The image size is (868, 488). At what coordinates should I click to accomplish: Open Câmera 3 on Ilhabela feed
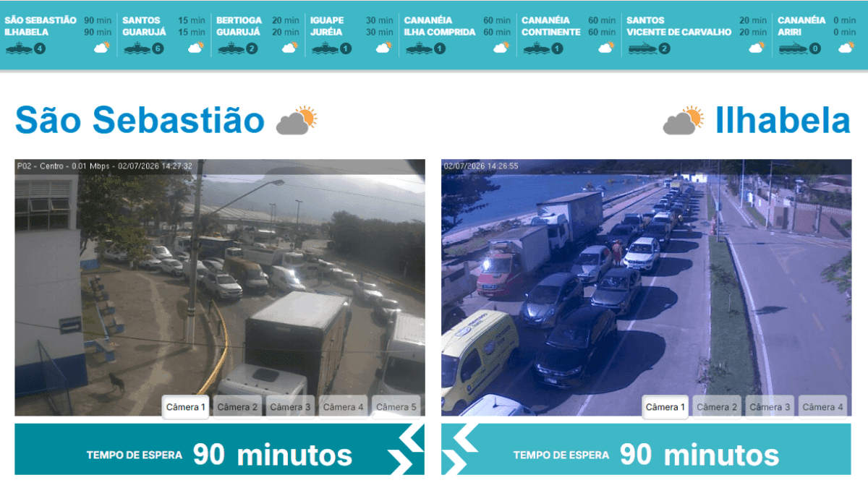coord(770,407)
